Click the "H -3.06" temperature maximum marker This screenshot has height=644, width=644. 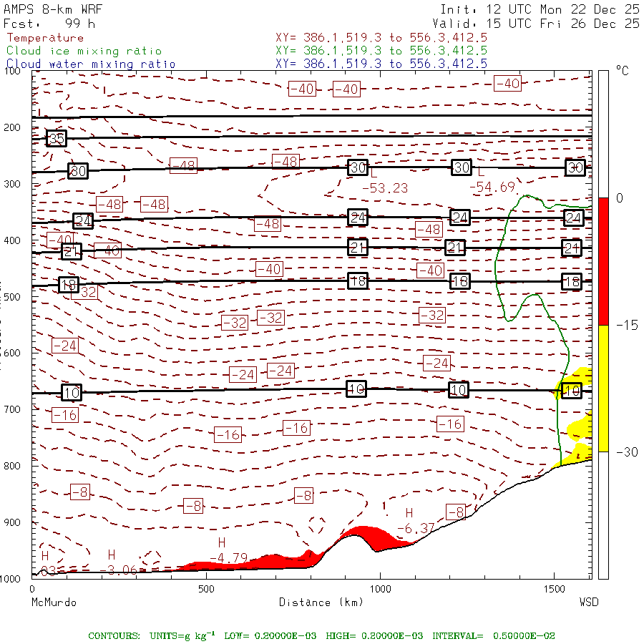click(118, 563)
